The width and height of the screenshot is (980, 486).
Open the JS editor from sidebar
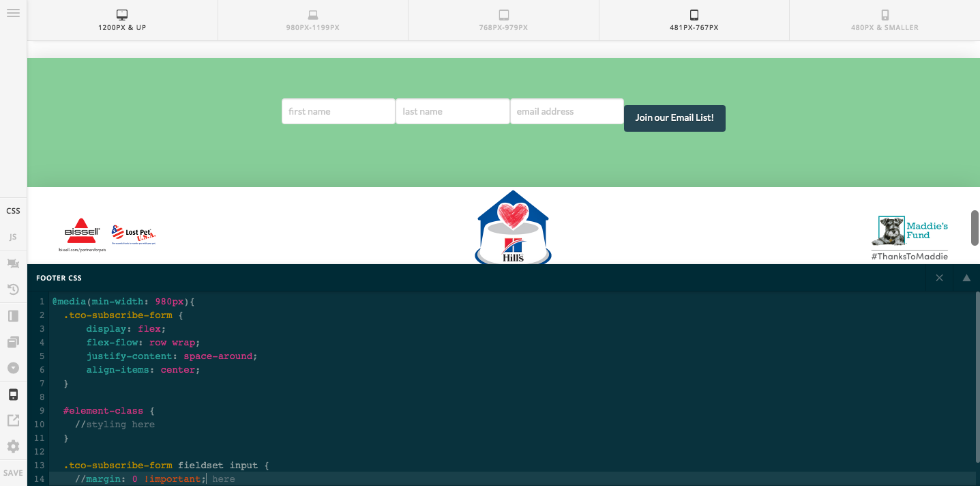[13, 237]
